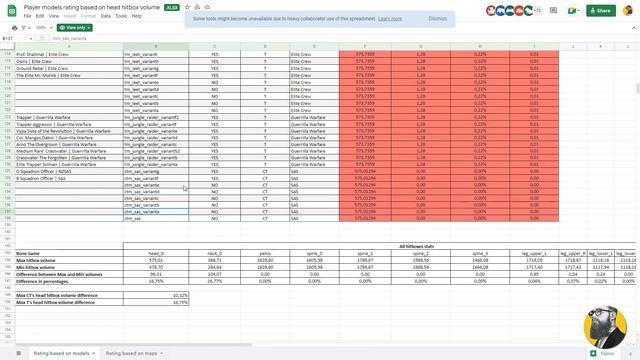Expand the name box dropdown arrow
Viewport: 640px width, 360px height.
pyautogui.click(x=31, y=38)
